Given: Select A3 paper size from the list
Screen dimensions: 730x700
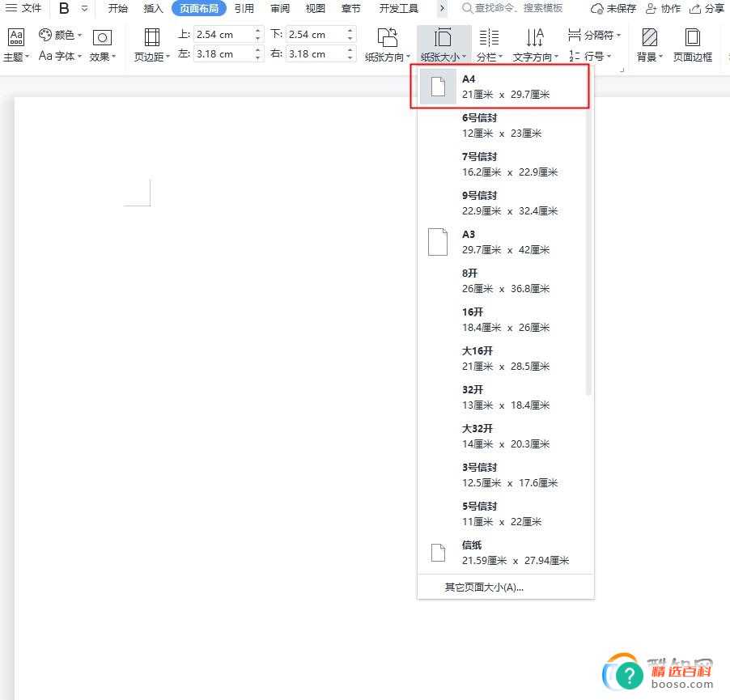Looking at the screenshot, I should (x=494, y=242).
